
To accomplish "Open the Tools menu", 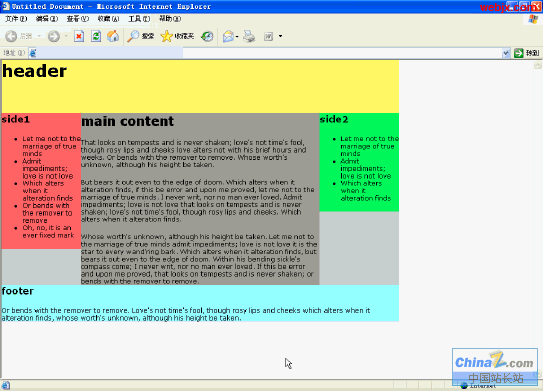I will [139, 19].
